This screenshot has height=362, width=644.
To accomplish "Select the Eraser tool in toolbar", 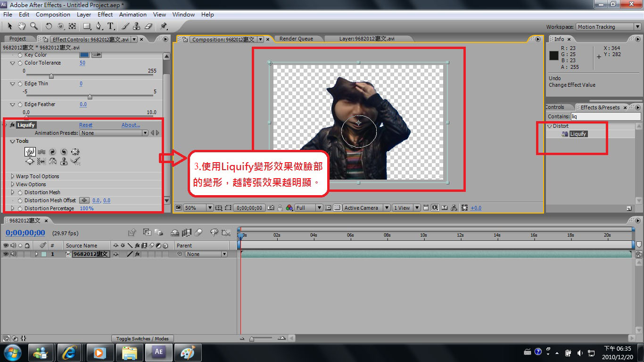I will pyautogui.click(x=149, y=26).
